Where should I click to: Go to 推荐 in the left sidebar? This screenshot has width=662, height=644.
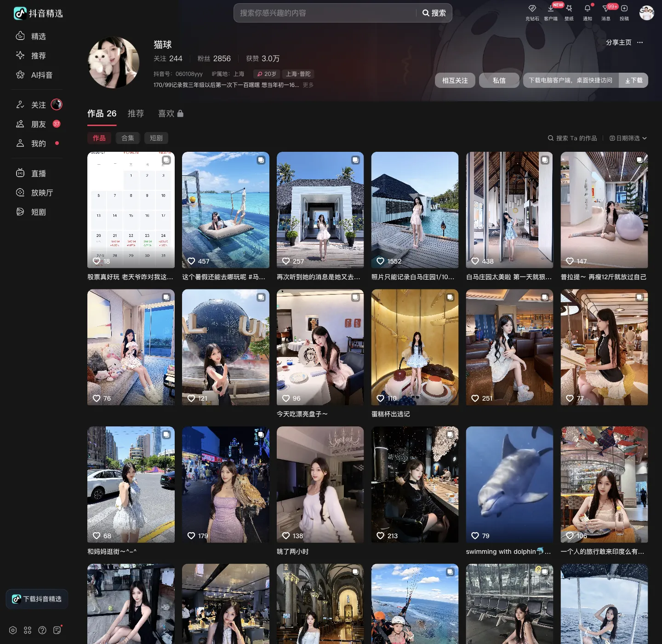[x=31, y=56]
